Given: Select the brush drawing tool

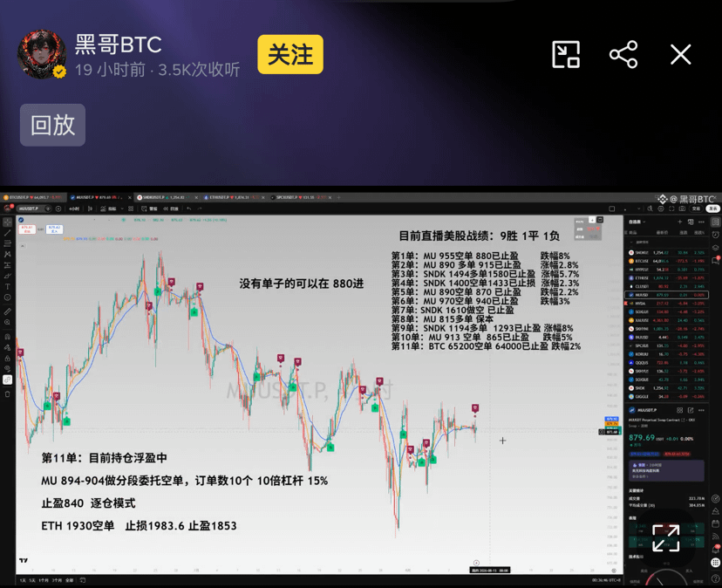Looking at the screenshot, I should point(7,276).
